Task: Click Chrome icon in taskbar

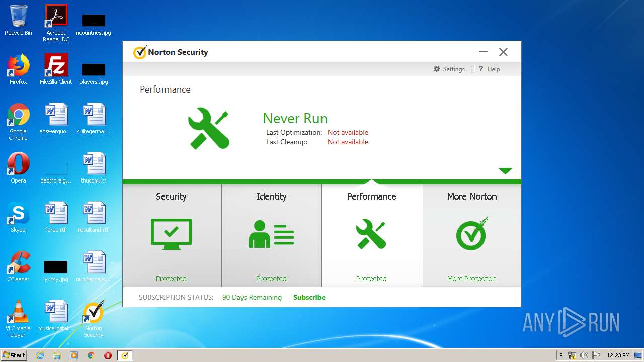Action: coord(91,355)
